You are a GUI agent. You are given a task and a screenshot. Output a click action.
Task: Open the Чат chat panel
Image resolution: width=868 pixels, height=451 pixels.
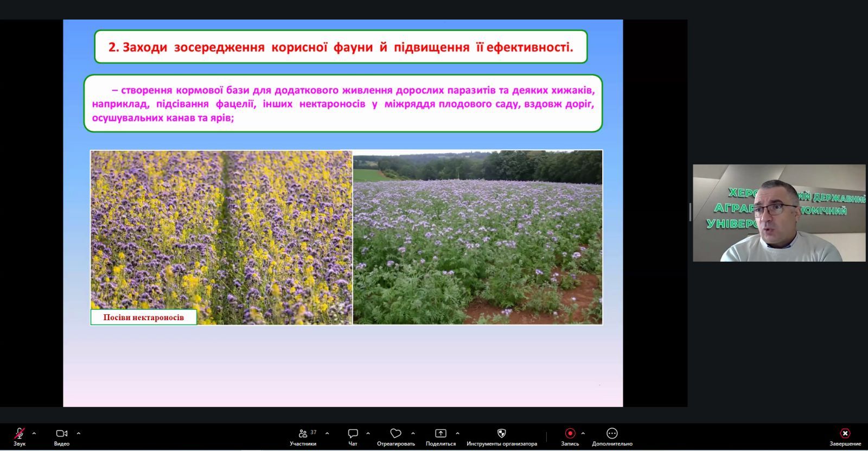click(x=353, y=434)
